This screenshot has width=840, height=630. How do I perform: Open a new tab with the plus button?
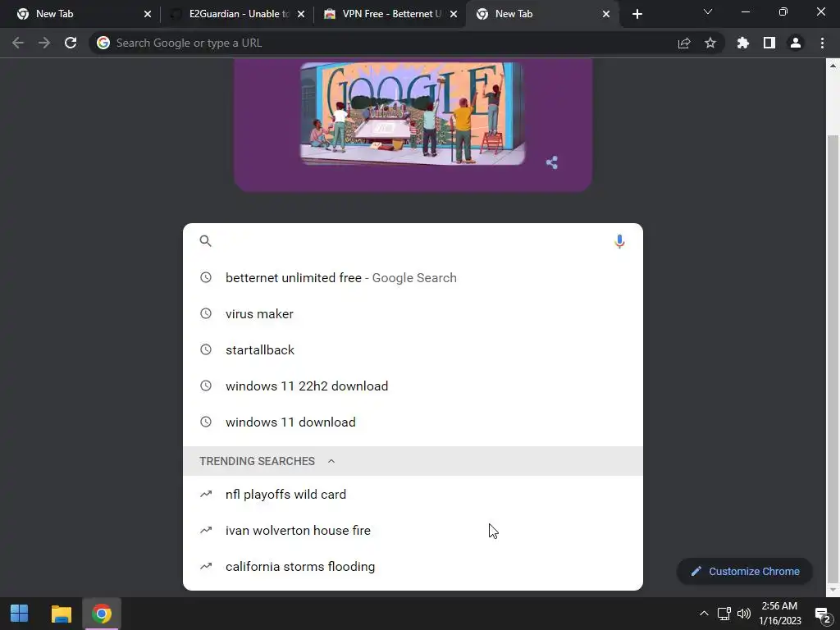(x=637, y=14)
